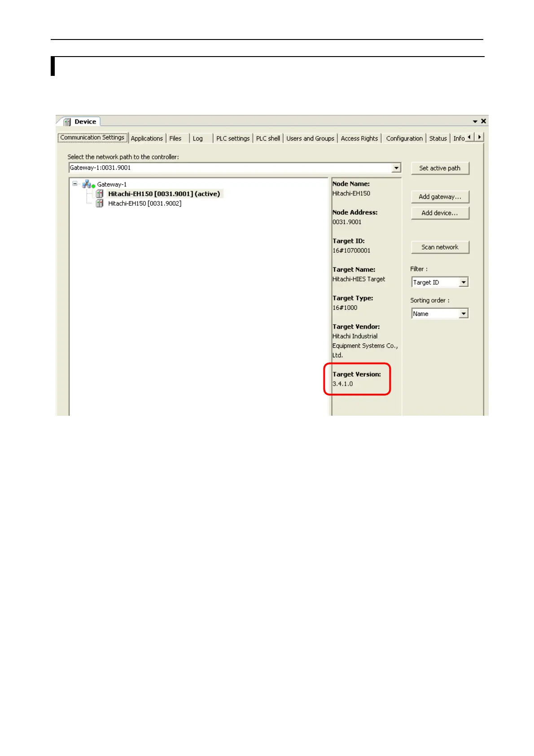Image resolution: width=534 pixels, height=756 pixels.
Task: Select Hitachi-EH150 [0031.9001] (active) device
Action: coord(164,194)
